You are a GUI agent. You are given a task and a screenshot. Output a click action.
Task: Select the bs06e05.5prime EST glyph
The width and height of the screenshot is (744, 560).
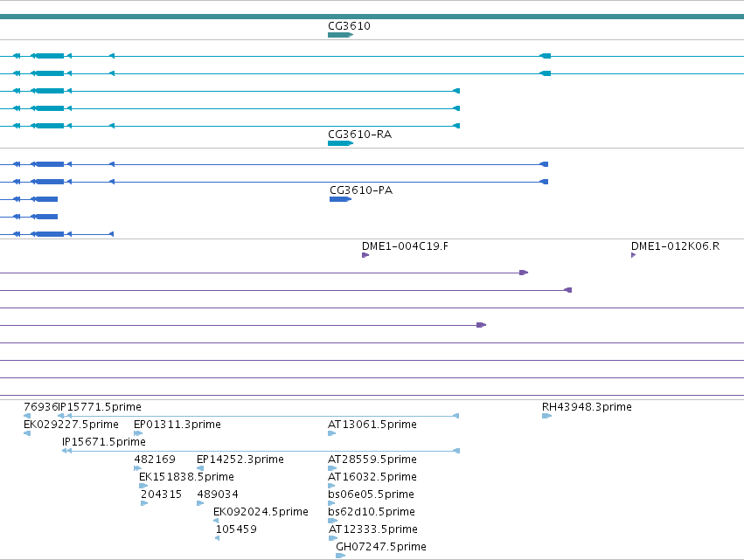coord(331,503)
